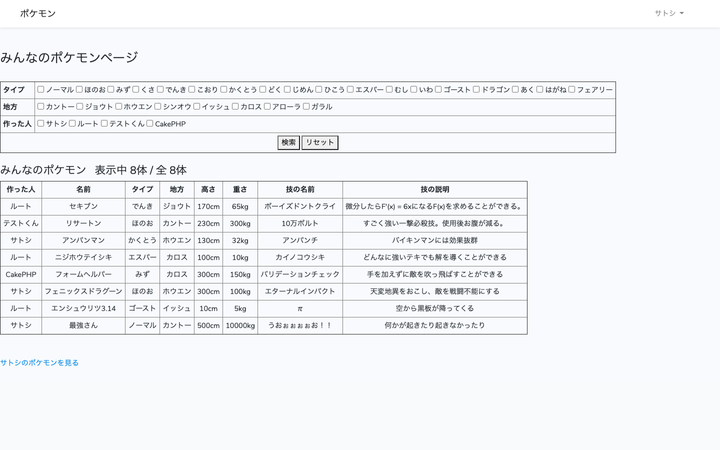This screenshot has width=720, height=450.
Task: Select the カロス region checkbox
Action: pyautogui.click(x=236, y=107)
